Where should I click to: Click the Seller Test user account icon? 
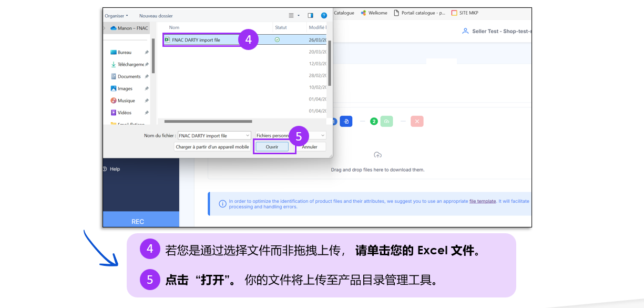pyautogui.click(x=465, y=31)
